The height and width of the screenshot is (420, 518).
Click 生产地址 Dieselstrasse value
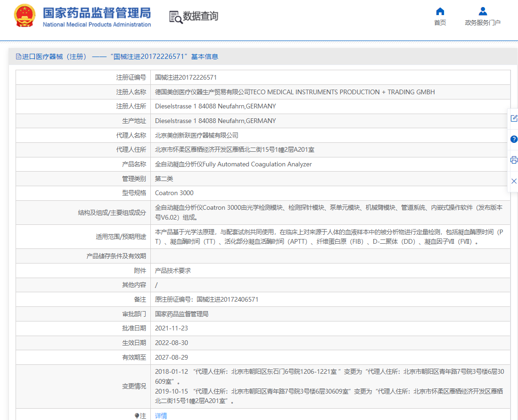215,121
